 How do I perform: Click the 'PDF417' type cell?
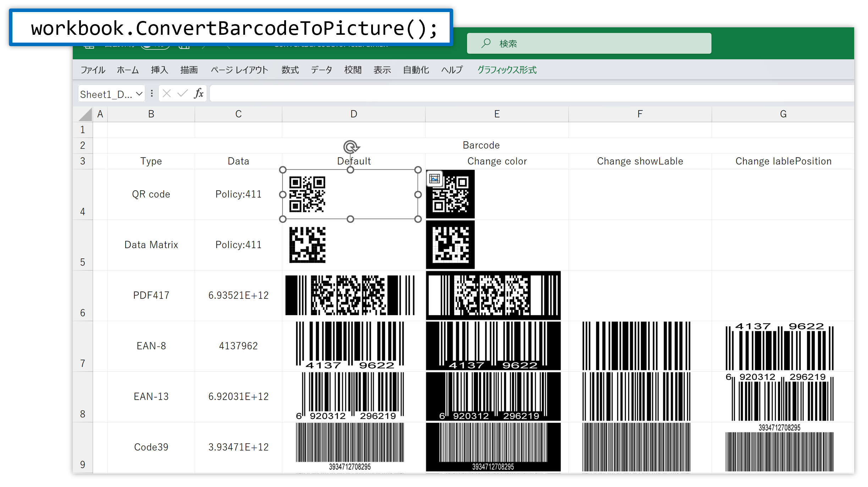point(151,295)
